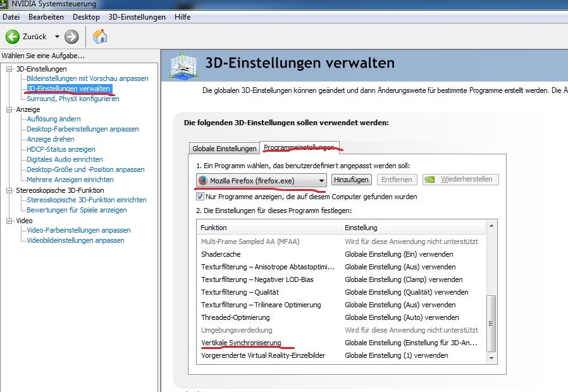Click the Funktion column header
Viewport: 568px width, 392px height.
coord(269,228)
